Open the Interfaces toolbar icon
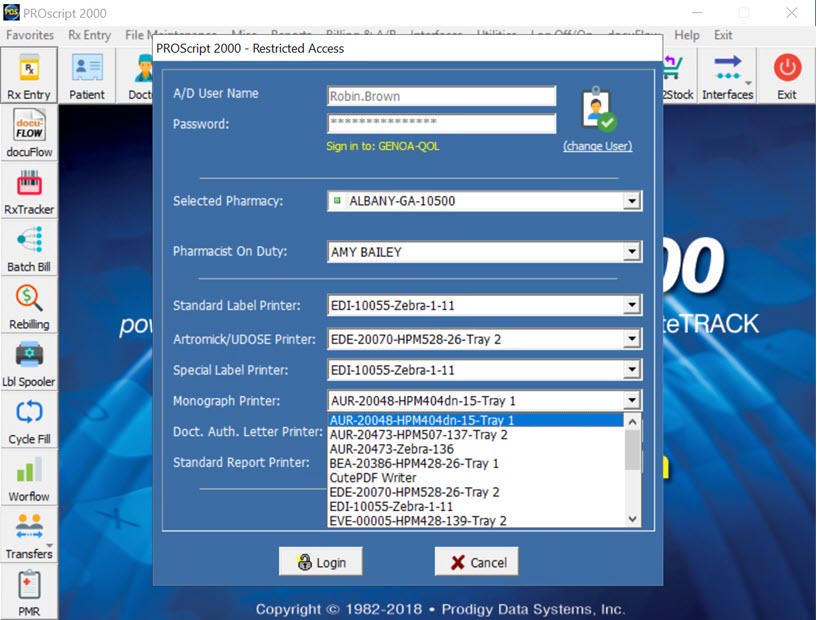The image size is (817, 620). point(727,75)
